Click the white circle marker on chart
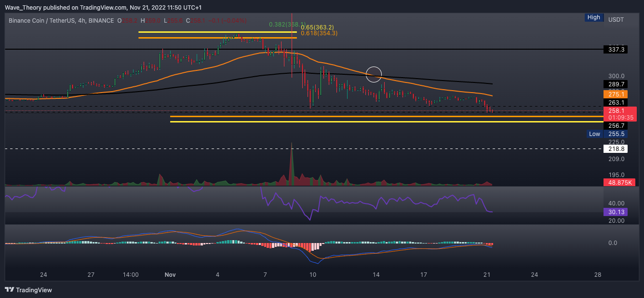The image size is (644, 298). coord(374,74)
